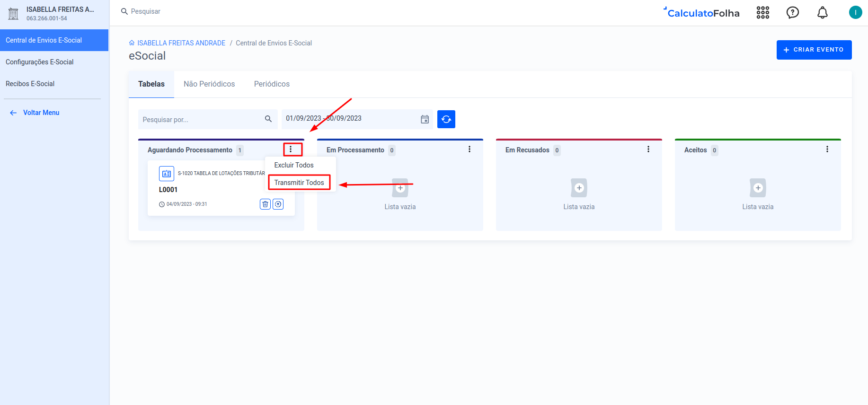This screenshot has height=405, width=868.
Task: Click the Aguardando Processamento count badge
Action: coord(240,150)
